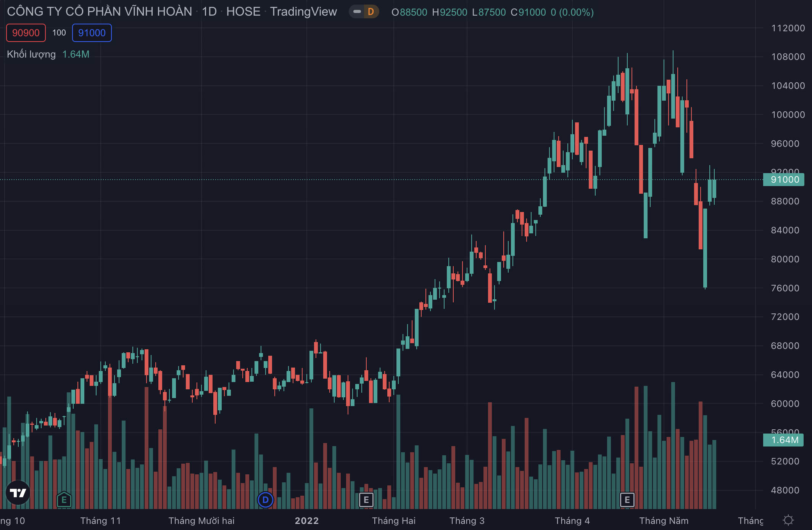The image size is (812, 530).
Task: Click the blue buy price 91000 button
Action: click(92, 33)
